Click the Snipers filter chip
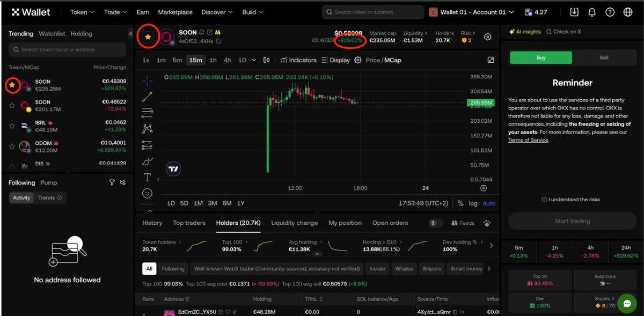This screenshot has height=316, width=644. (431, 269)
